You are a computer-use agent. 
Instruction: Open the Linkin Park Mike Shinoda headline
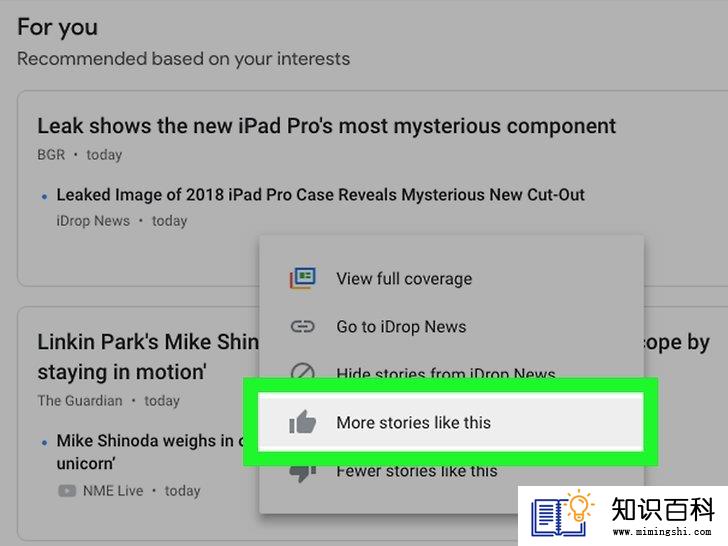coord(148,357)
